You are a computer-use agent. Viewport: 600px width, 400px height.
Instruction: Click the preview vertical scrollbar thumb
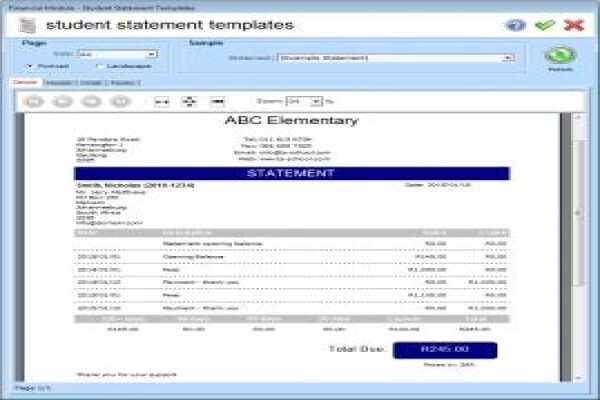pos(578,213)
